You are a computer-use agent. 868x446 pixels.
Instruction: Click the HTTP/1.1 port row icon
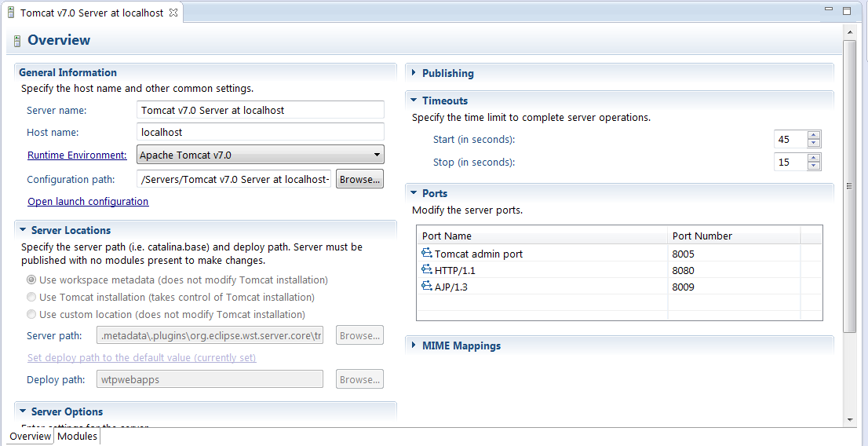click(x=426, y=270)
